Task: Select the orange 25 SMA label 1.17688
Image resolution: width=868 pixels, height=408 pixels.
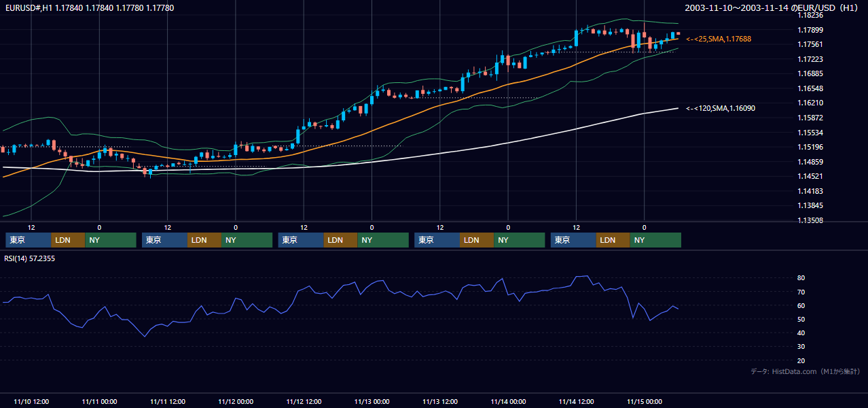Action: coord(719,39)
